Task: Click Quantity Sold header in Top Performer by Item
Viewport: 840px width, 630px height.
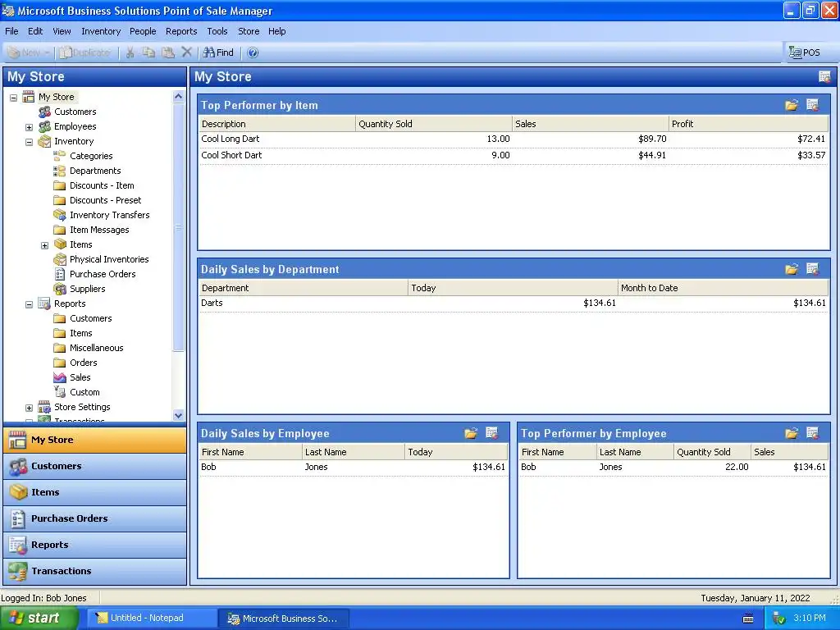Action: 433,124
